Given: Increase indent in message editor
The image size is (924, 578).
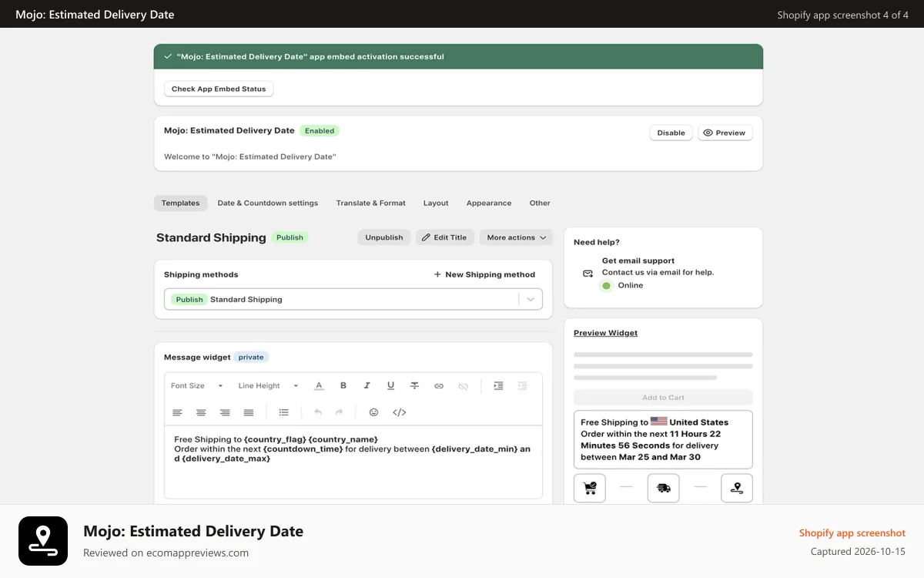Looking at the screenshot, I should [498, 386].
